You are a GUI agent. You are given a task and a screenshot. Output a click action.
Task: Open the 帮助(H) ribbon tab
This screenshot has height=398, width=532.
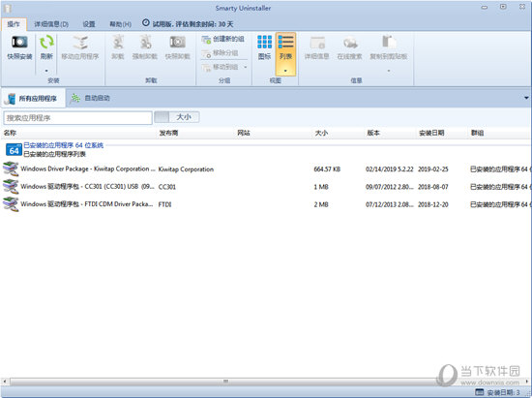click(x=120, y=24)
